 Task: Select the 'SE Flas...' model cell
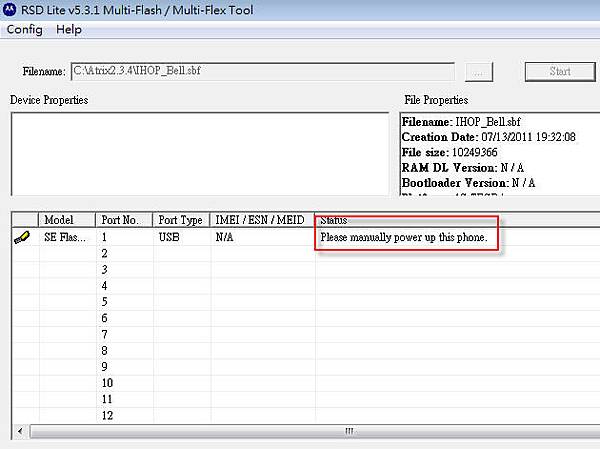[x=65, y=237]
